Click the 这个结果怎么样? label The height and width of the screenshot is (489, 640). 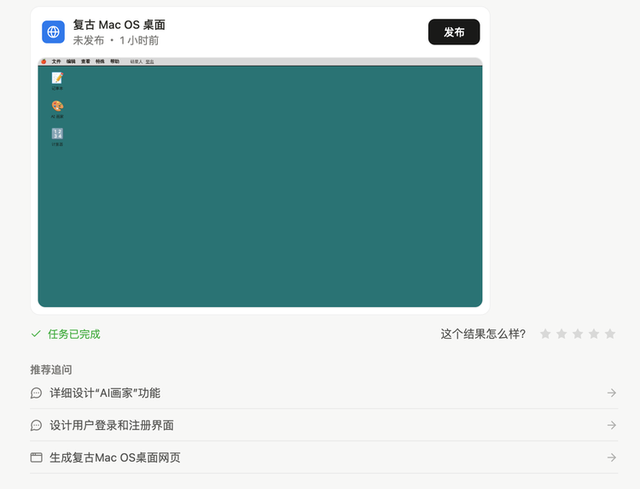(x=483, y=334)
